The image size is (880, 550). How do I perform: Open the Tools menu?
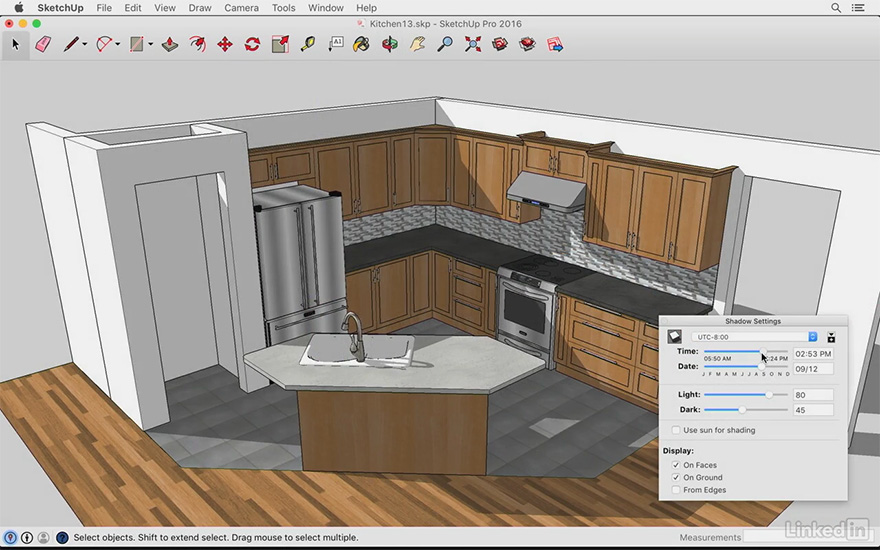(283, 8)
